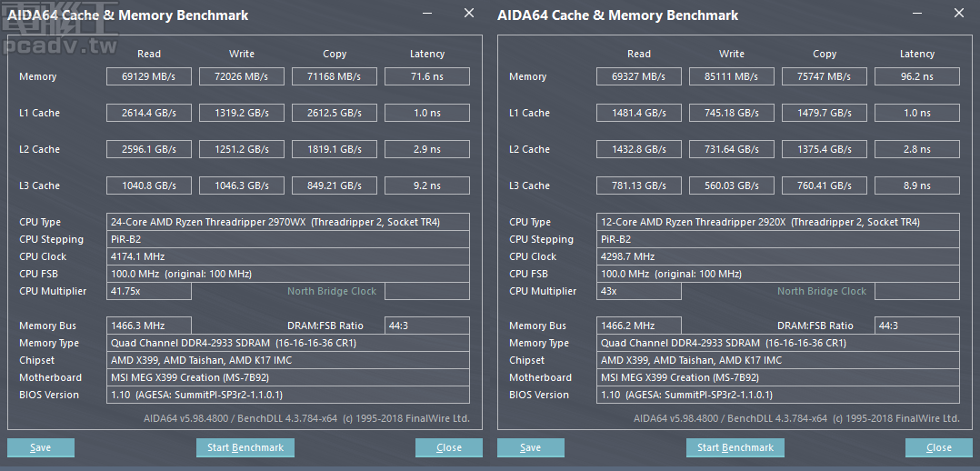This screenshot has height=471, width=980.
Task: Select the left Memory Read 69129 MB/s field
Action: [149, 76]
